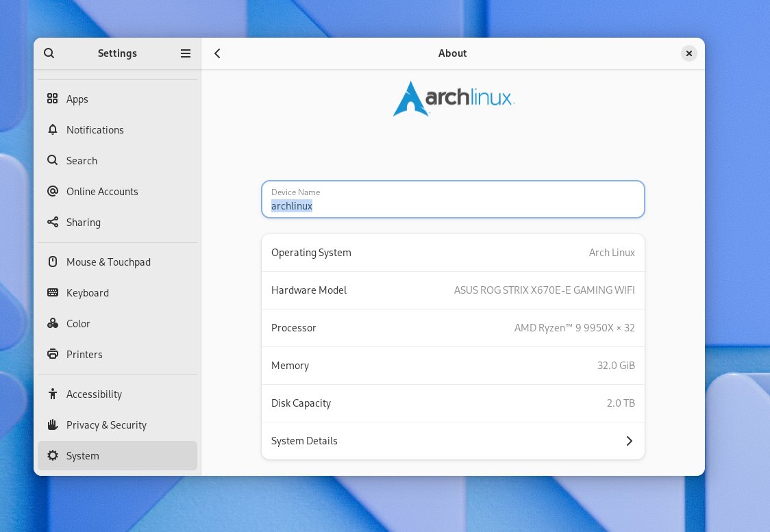Click the System gear icon

pos(53,455)
